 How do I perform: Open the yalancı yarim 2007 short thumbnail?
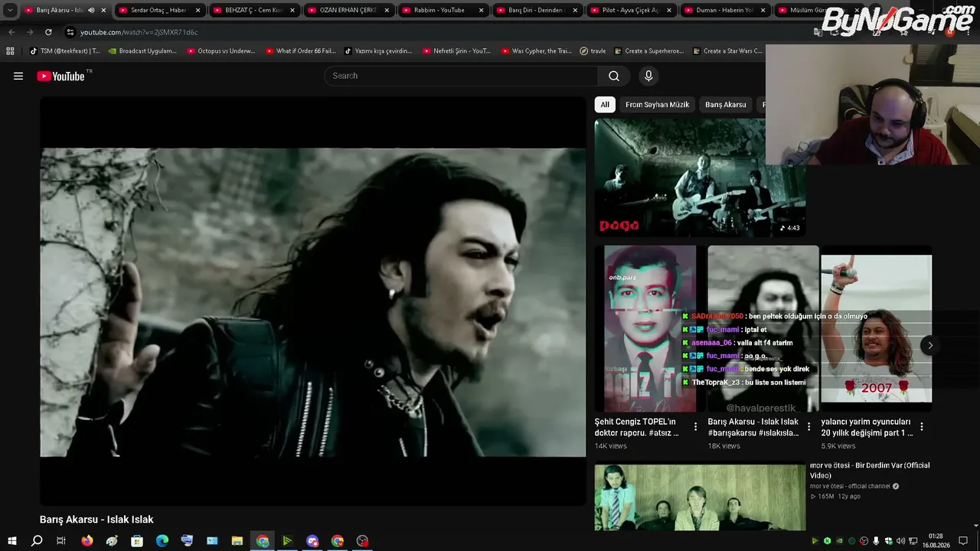pos(877,329)
